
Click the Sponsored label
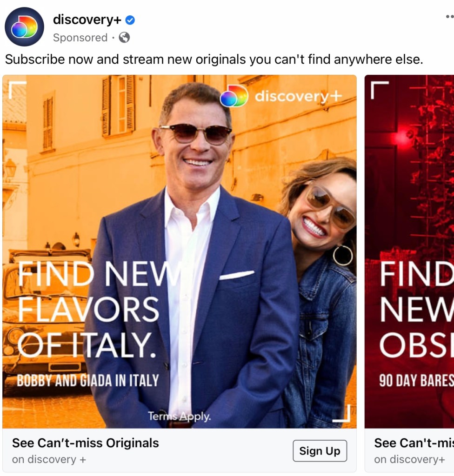coord(80,38)
